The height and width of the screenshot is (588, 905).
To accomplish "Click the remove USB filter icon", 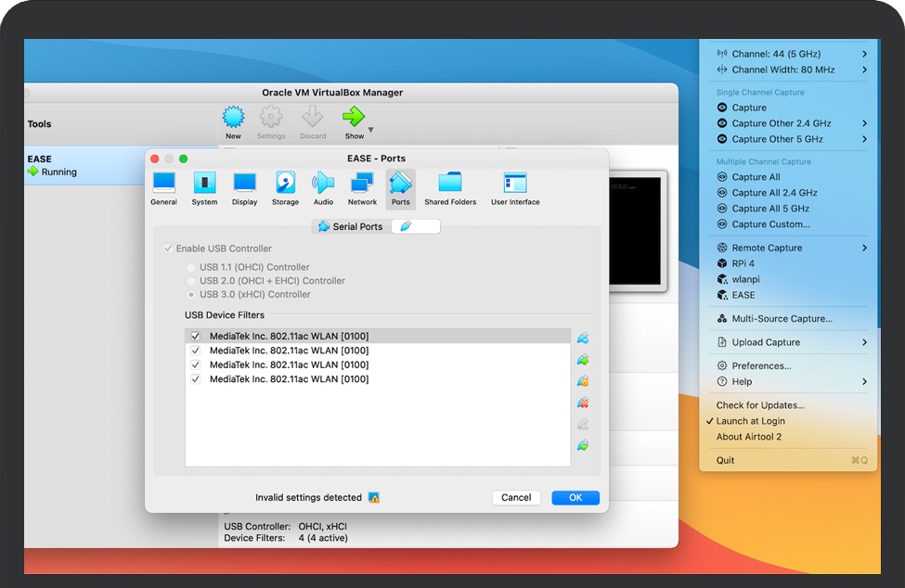I will point(582,403).
